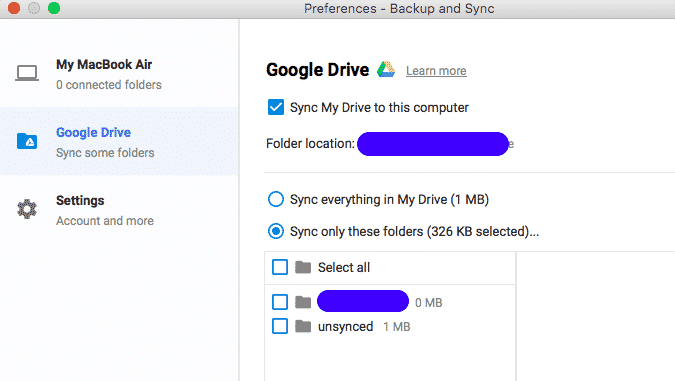The image size is (675, 381).
Task: Select Sync only these folders option
Action: (x=276, y=231)
